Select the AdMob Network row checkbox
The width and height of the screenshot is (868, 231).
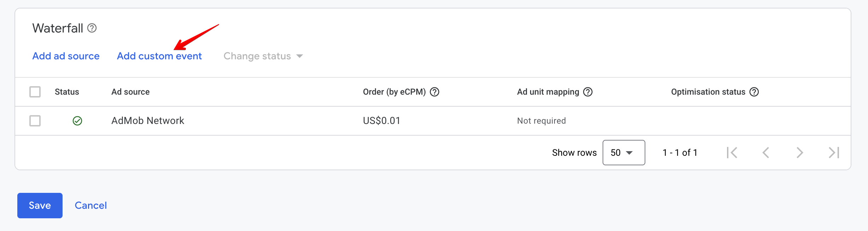[35, 121]
